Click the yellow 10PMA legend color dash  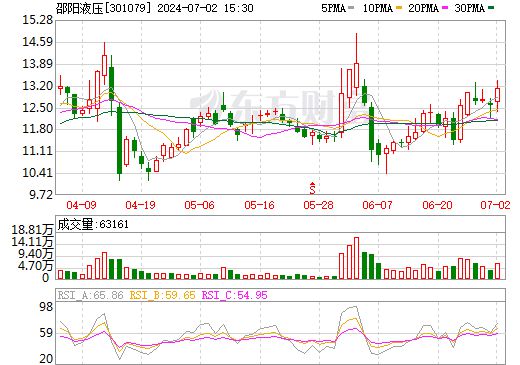[x=399, y=8]
